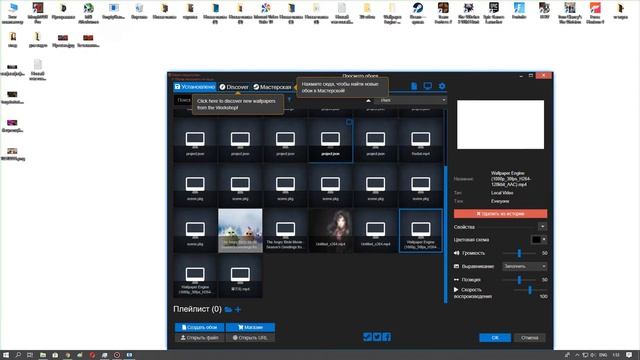Click the Открыть URL button
Screen dimensions: 640x360
[x=250, y=338]
